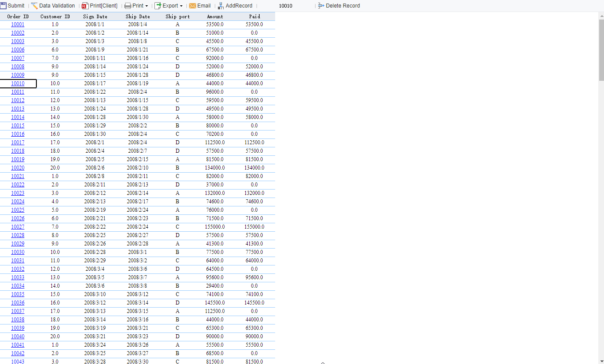
Task: Click the Amount column header
Action: pos(215,16)
